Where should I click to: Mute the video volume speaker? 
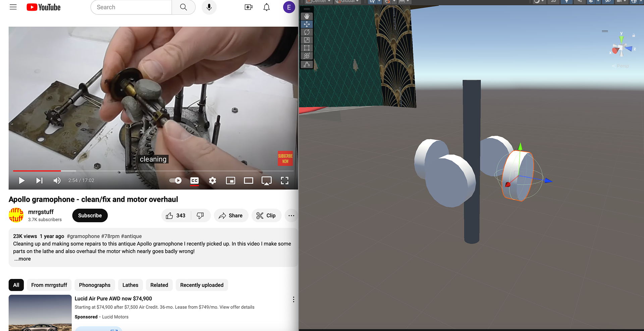click(x=57, y=181)
